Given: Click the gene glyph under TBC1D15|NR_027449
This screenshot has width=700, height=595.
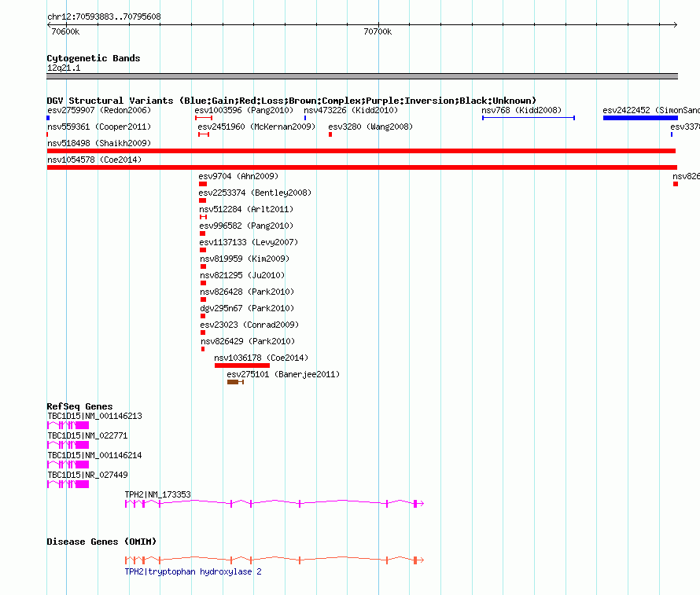Looking at the screenshot, I should pyautogui.click(x=68, y=484).
